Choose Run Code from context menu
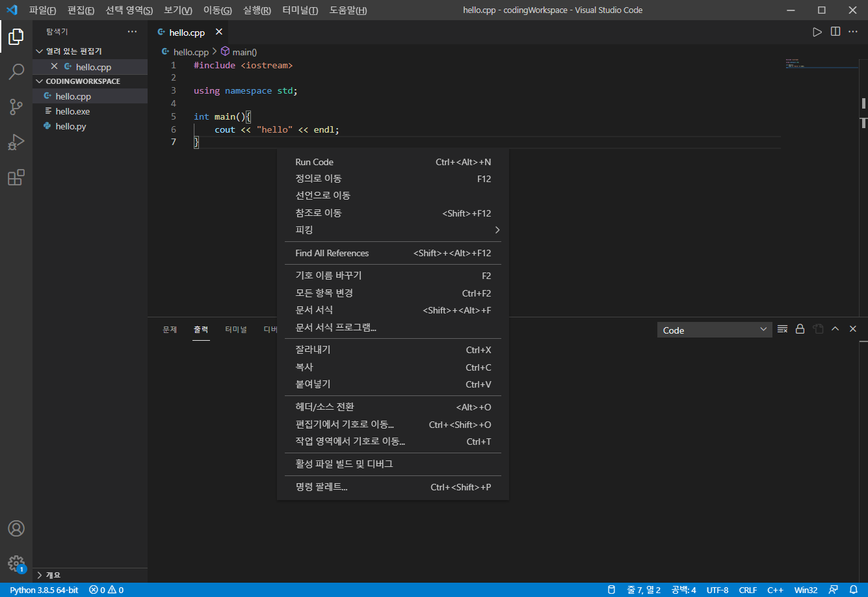The width and height of the screenshot is (868, 597). coord(393,162)
